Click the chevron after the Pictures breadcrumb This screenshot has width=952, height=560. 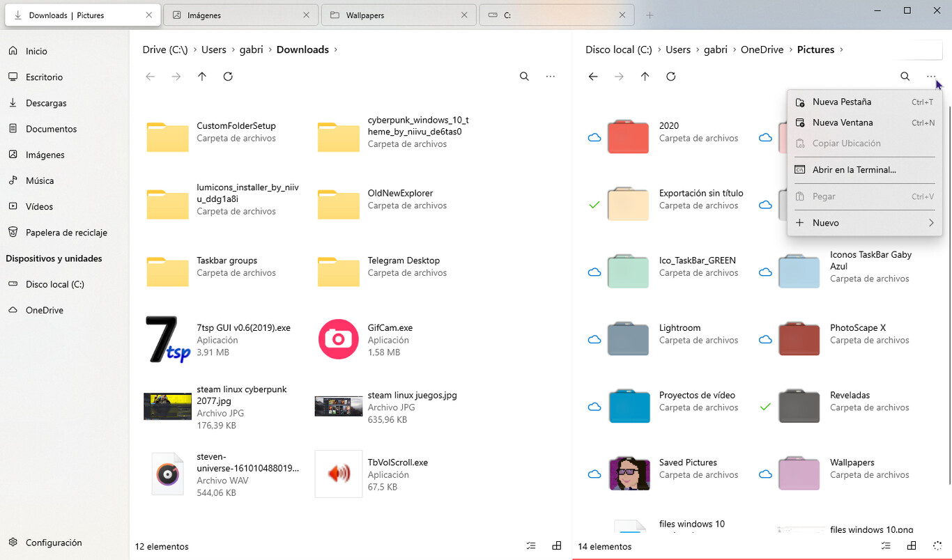[842, 49]
